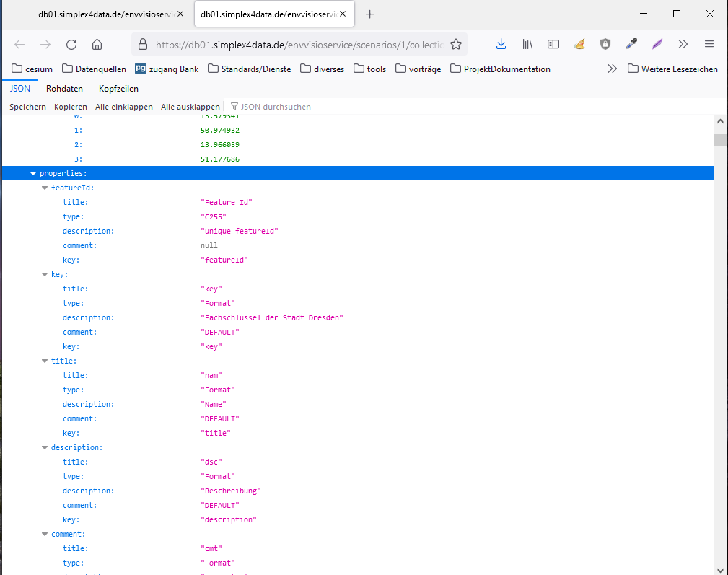Switch to the Kopfzeilen tab
The image size is (728, 575).
tap(118, 89)
